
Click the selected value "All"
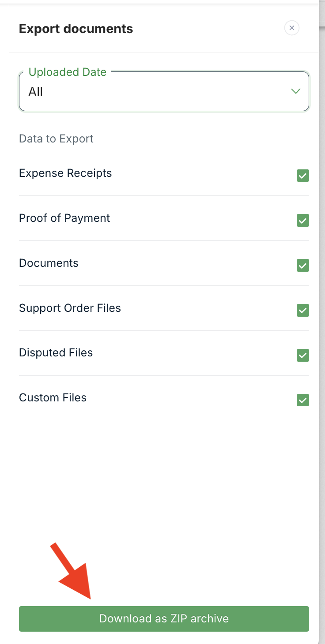(x=36, y=92)
